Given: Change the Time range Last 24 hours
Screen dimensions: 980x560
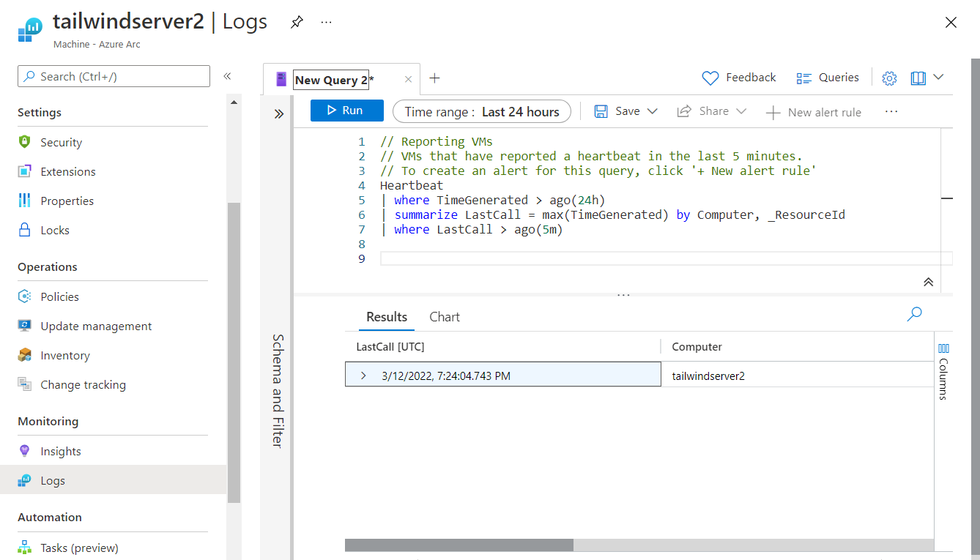Looking at the screenshot, I should click(x=482, y=111).
